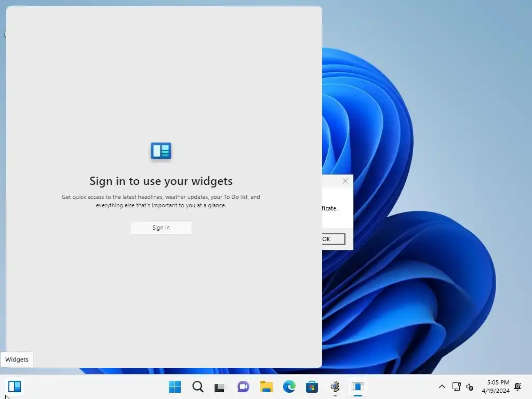Image resolution: width=532 pixels, height=399 pixels.
Task: Click the Widgets tooltip label
Action: (x=17, y=360)
